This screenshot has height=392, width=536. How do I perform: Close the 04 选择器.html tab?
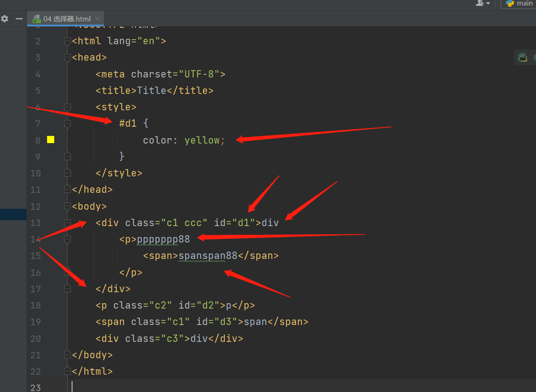[97, 19]
